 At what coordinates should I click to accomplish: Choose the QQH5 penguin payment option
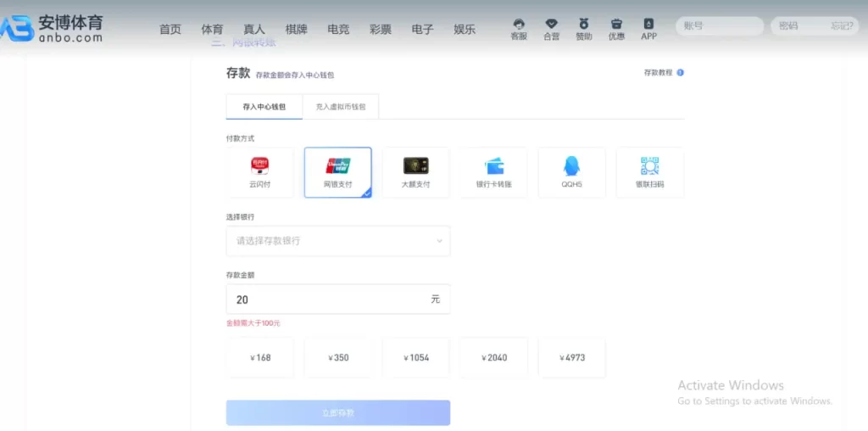click(x=571, y=172)
